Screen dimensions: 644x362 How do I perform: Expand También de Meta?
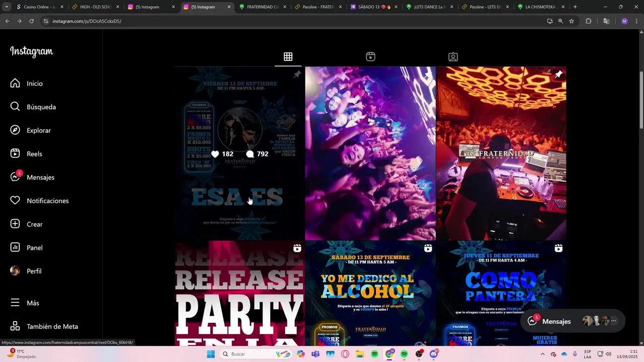point(44,326)
